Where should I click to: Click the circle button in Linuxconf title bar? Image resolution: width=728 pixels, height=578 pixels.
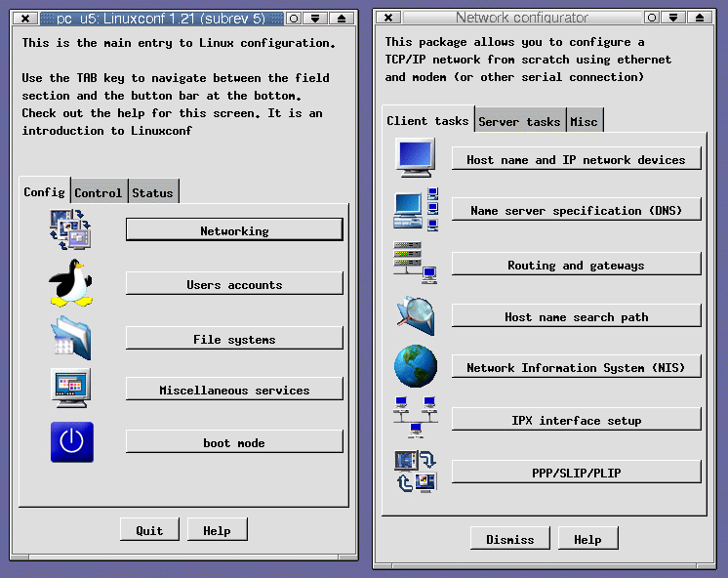point(294,19)
